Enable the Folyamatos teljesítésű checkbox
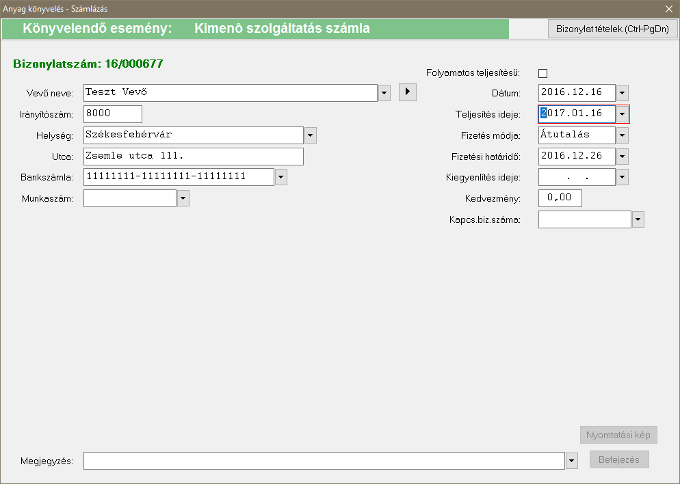Image resolution: width=680 pixels, height=484 pixels. click(543, 73)
